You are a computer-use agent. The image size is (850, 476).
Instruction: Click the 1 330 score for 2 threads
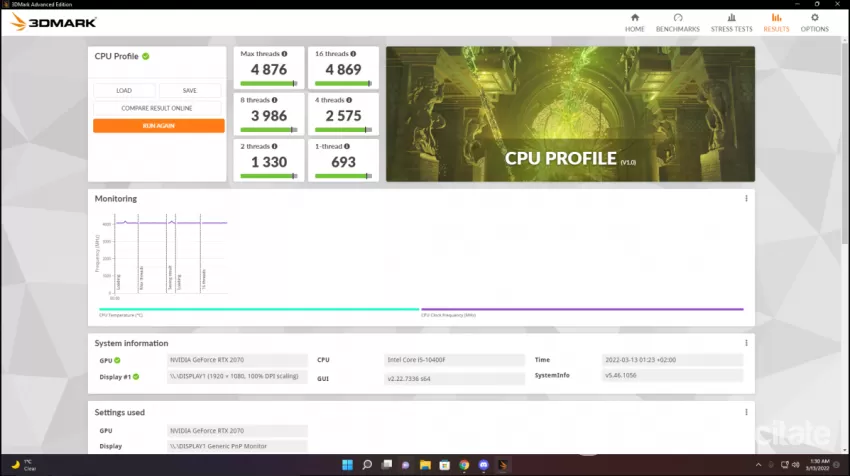pos(269,162)
